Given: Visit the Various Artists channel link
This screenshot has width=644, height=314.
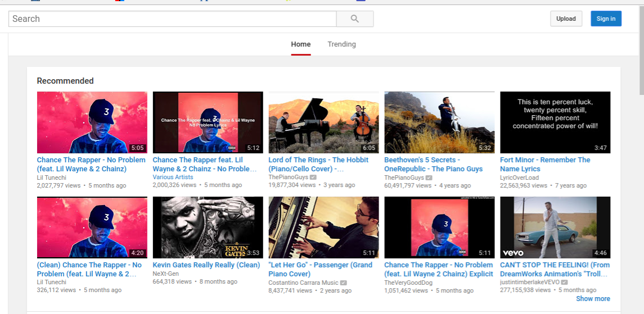Looking at the screenshot, I should pos(173,178).
